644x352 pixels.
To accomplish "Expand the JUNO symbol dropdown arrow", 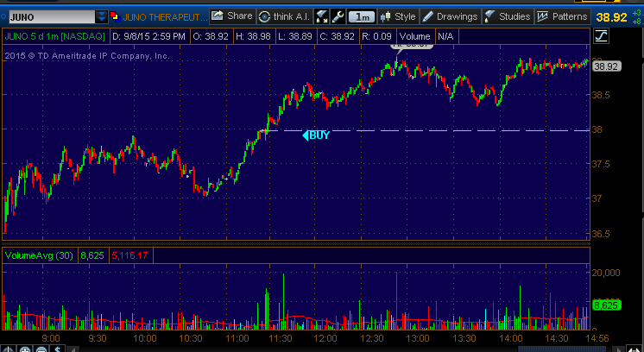I will coord(102,16).
